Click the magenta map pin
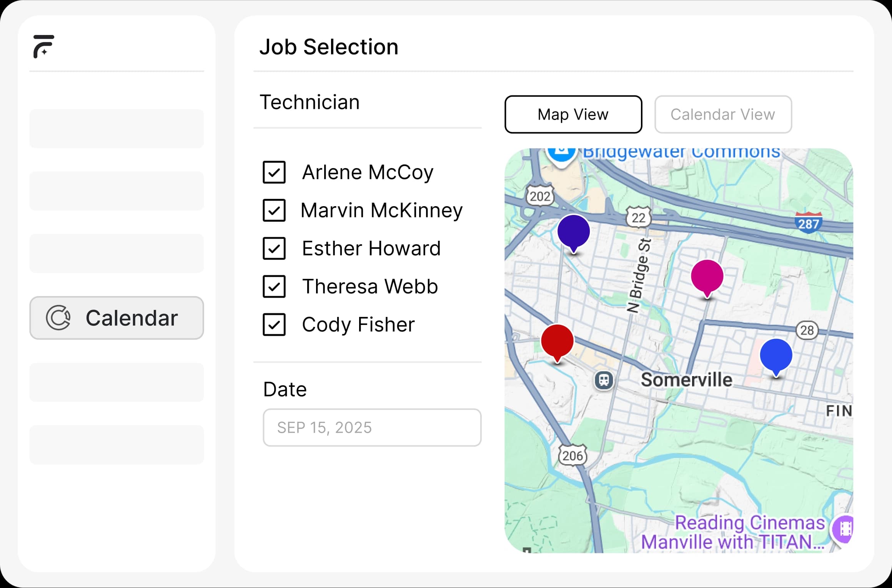Viewport: 892px width, 588px height. [x=707, y=277]
